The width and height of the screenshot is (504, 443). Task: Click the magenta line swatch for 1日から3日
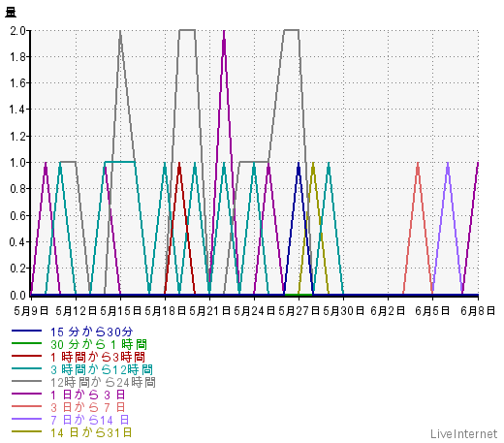26,394
